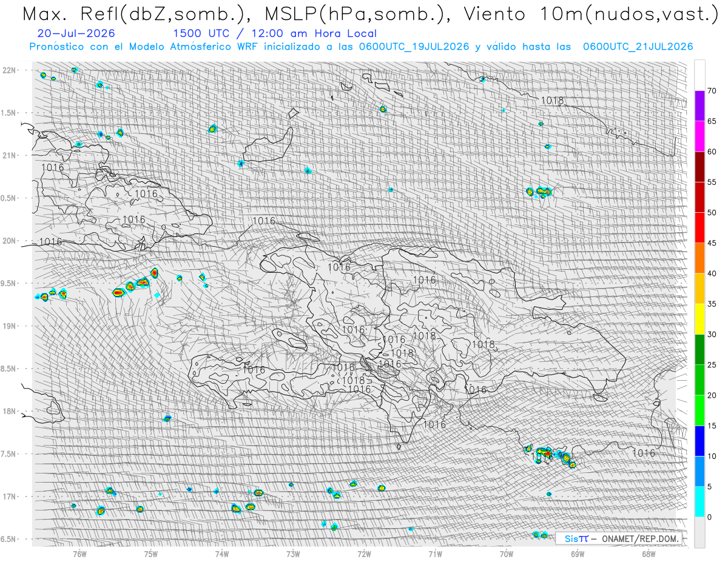Click the 75W longitude axis label
This screenshot has width=728, height=562.
point(150,553)
